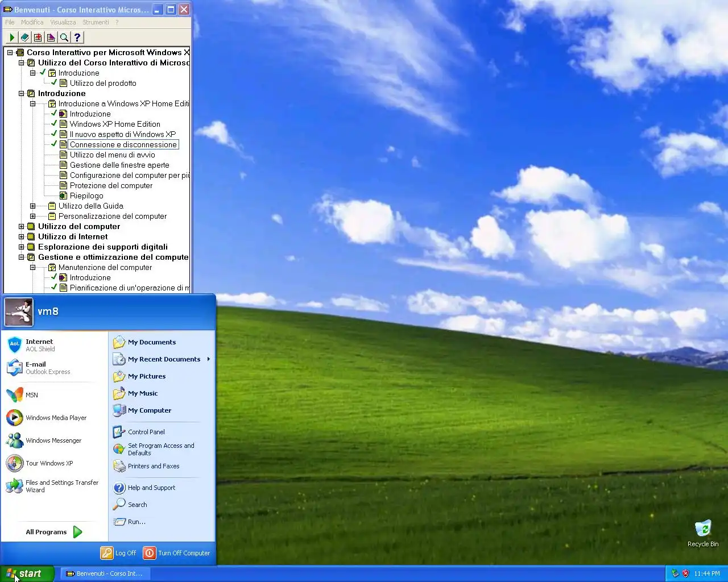Select Il nuovo aspetto di Windows XP
The image size is (728, 582).
[x=123, y=134]
